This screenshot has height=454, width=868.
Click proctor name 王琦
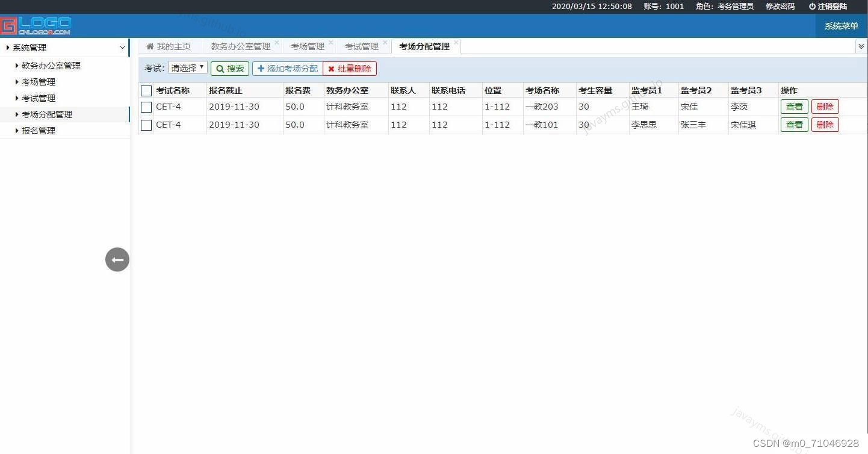pyautogui.click(x=640, y=107)
